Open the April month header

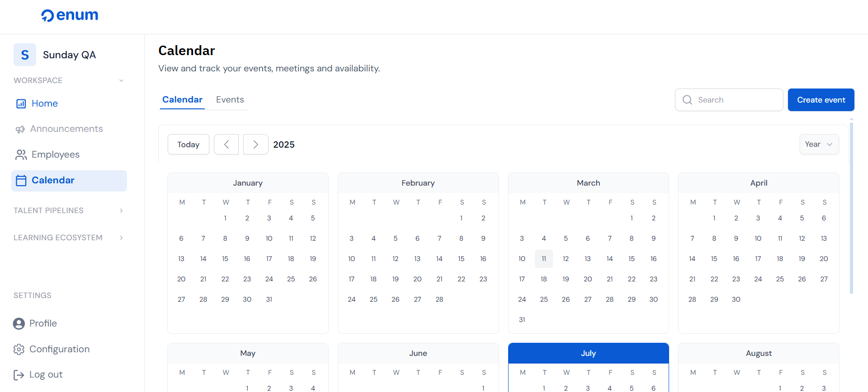[759, 183]
